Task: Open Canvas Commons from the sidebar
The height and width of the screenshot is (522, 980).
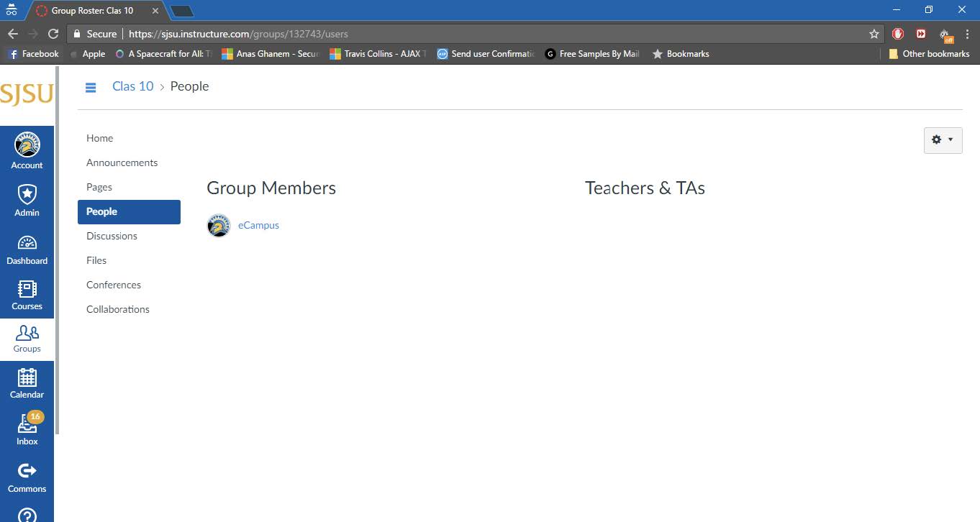Action: (x=27, y=475)
